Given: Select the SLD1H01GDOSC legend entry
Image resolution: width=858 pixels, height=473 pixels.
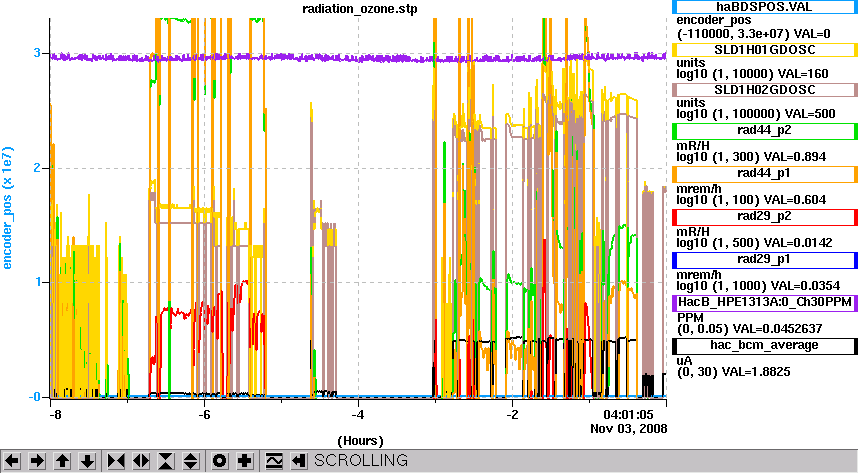Looking at the screenshot, I should click(764, 50).
